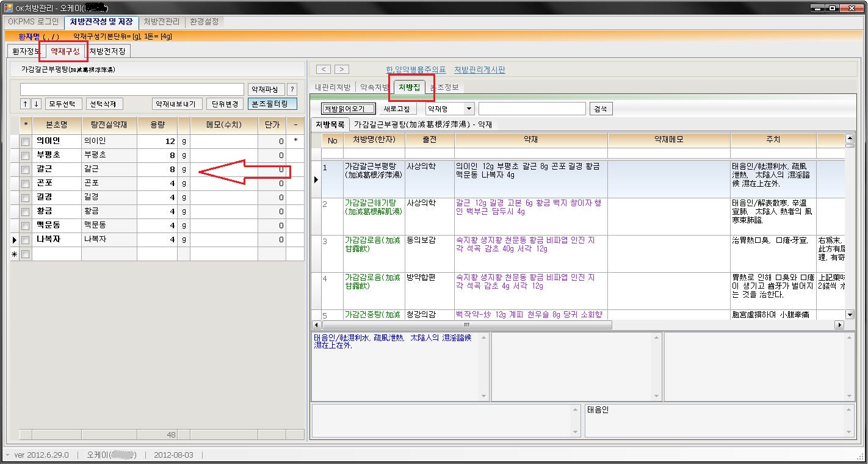The image size is (868, 465).
Task: Click the horizontal scrollbar right arrow of prescription list
Action: (839, 325)
